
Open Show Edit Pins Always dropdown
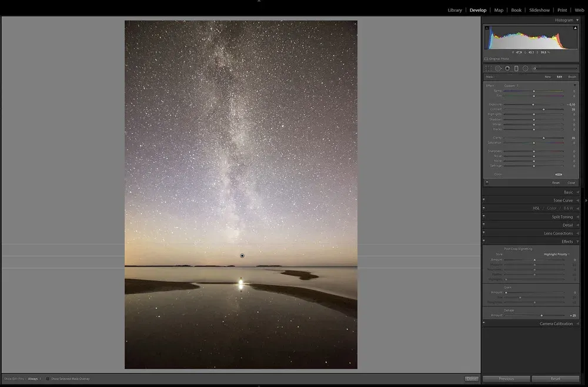tap(35, 379)
